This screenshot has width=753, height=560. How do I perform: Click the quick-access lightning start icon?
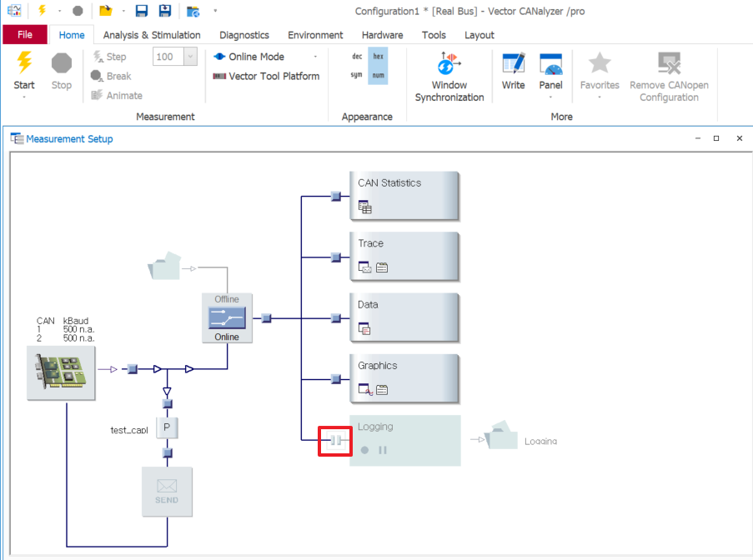[x=43, y=11]
